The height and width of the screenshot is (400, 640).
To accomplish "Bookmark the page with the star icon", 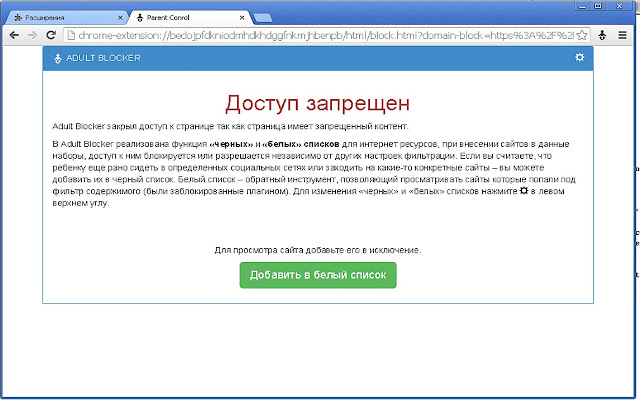I will click(582, 35).
